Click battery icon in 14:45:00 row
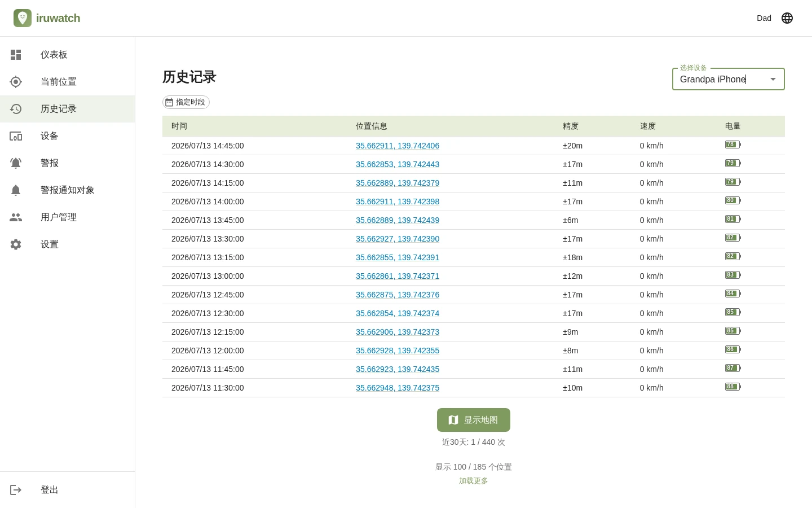Viewport: 812px width, 508px height. coord(733,144)
